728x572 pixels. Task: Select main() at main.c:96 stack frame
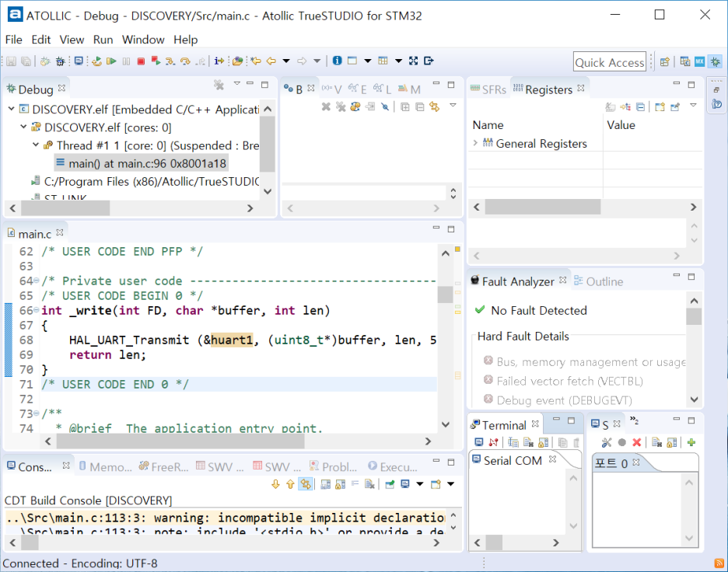[141, 163]
